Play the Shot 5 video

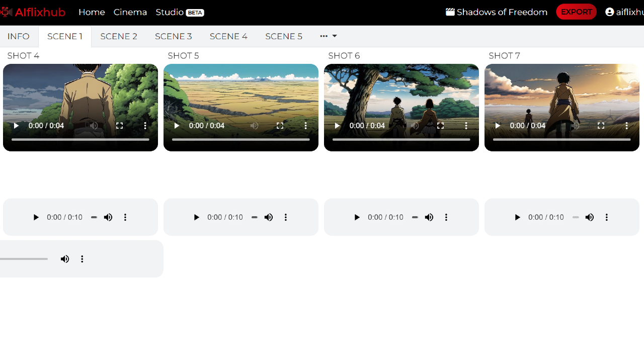pyautogui.click(x=177, y=126)
